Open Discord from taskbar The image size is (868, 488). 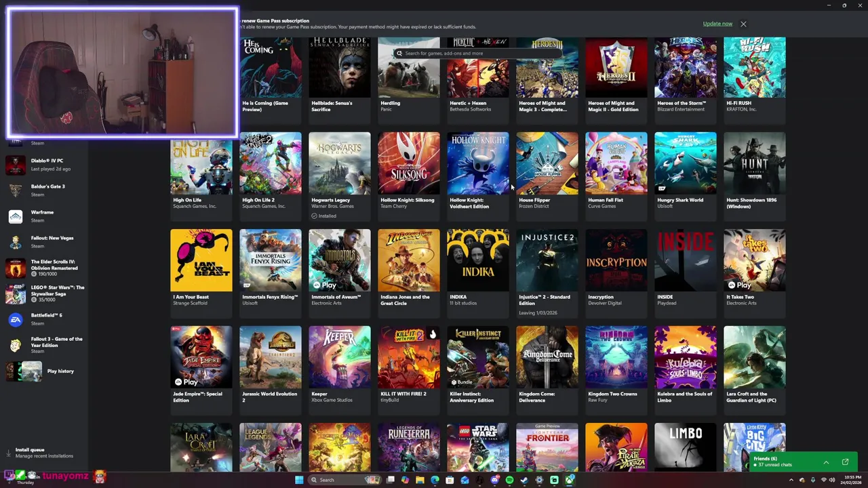point(494,480)
